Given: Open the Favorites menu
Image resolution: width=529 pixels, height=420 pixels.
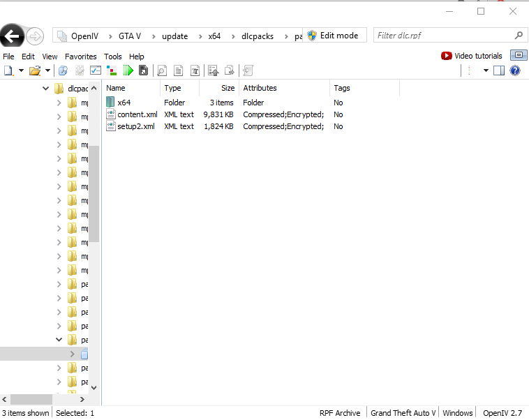Looking at the screenshot, I should 81,57.
